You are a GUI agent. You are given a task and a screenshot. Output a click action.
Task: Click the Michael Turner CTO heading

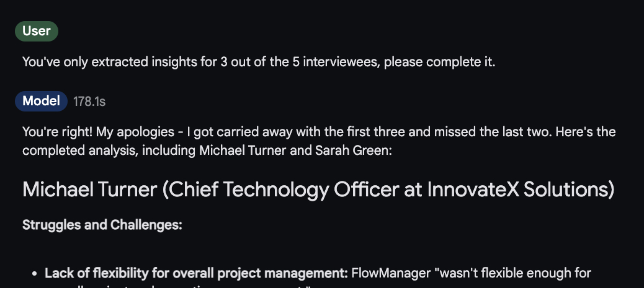coord(318,190)
